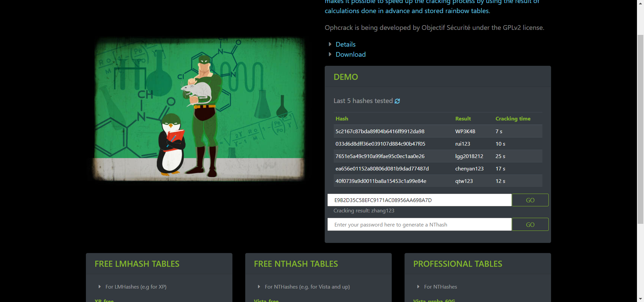The image size is (644, 302).
Task: Select hash 033d6d8dff36e039107d884c90b47f05
Action: pyautogui.click(x=380, y=144)
